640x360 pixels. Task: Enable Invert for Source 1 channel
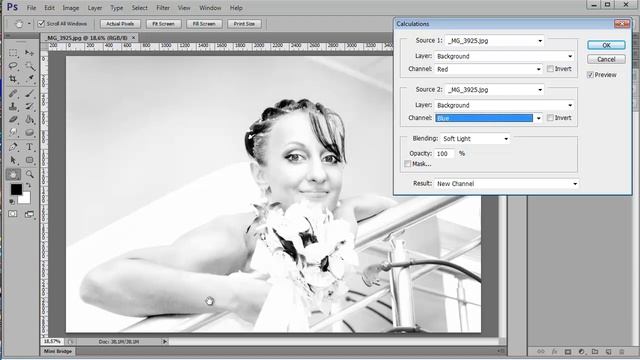tap(550, 69)
